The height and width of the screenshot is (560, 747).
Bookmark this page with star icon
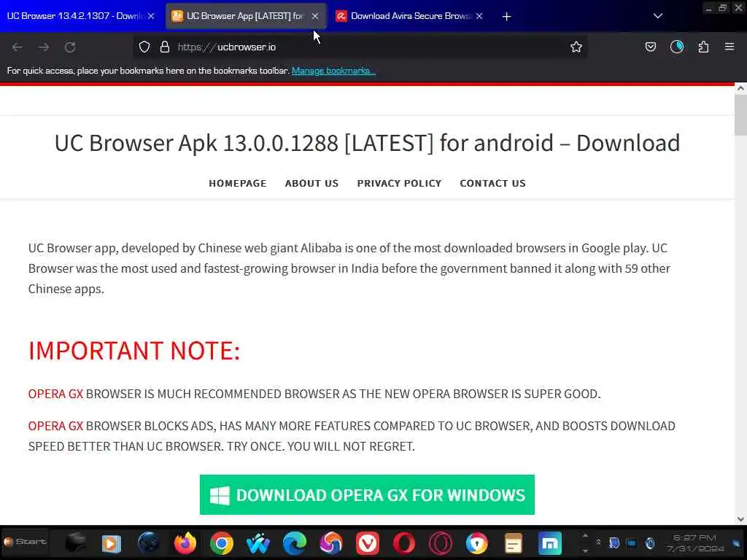pos(576,47)
